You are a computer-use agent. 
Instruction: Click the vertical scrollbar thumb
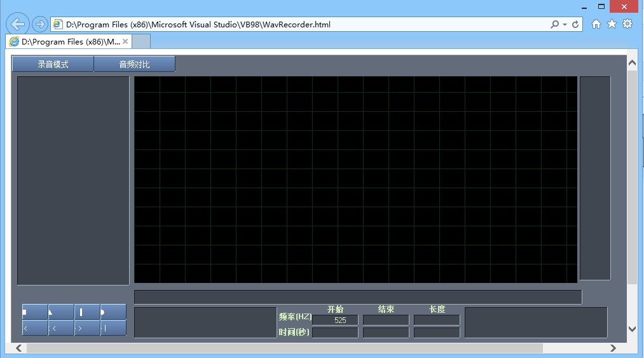coord(632,177)
